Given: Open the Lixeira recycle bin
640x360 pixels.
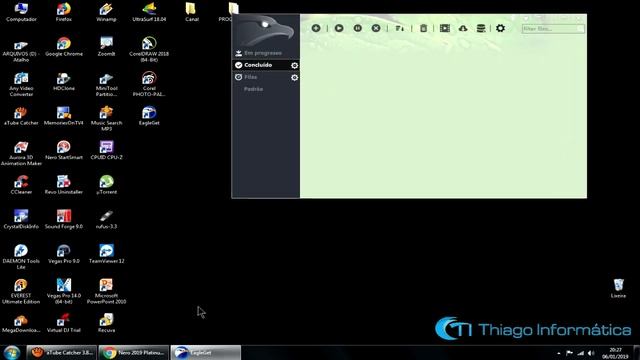Looking at the screenshot, I should click(x=618, y=288).
